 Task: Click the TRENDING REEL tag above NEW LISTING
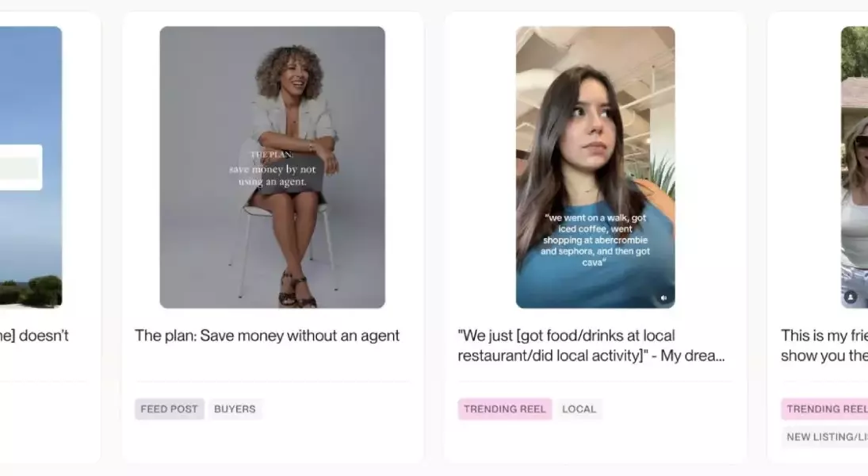tap(825, 409)
